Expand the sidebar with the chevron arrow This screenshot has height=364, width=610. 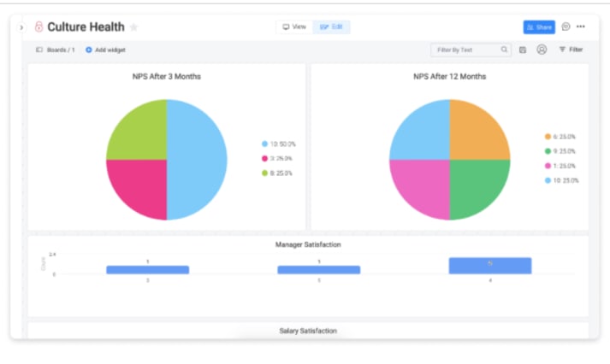click(x=21, y=27)
